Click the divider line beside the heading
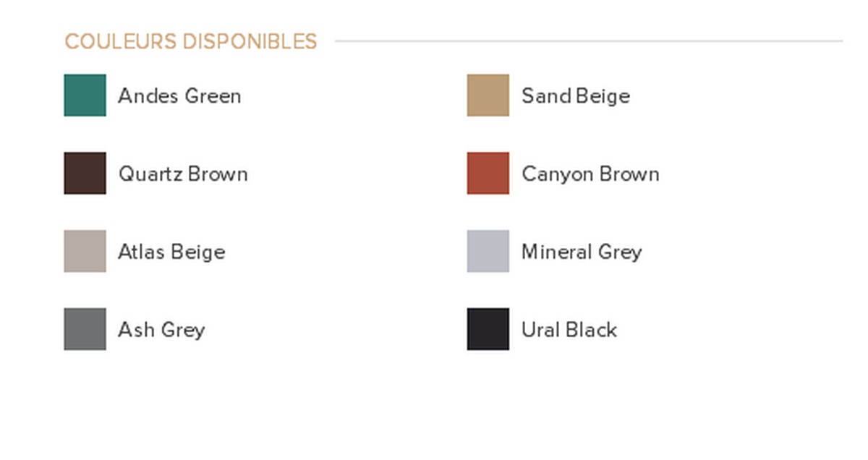This screenshot has height=460, width=868. [589, 41]
